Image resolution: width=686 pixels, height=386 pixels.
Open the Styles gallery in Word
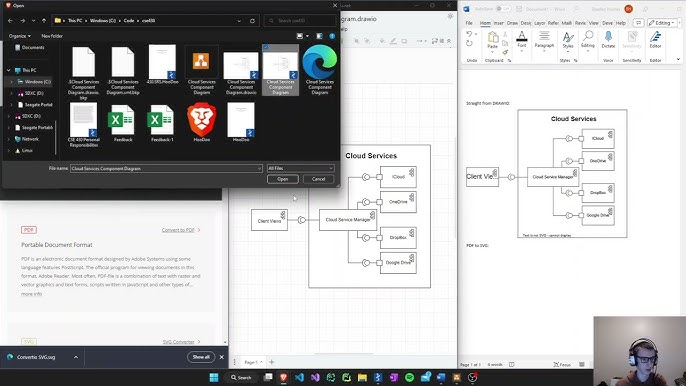coord(568,41)
